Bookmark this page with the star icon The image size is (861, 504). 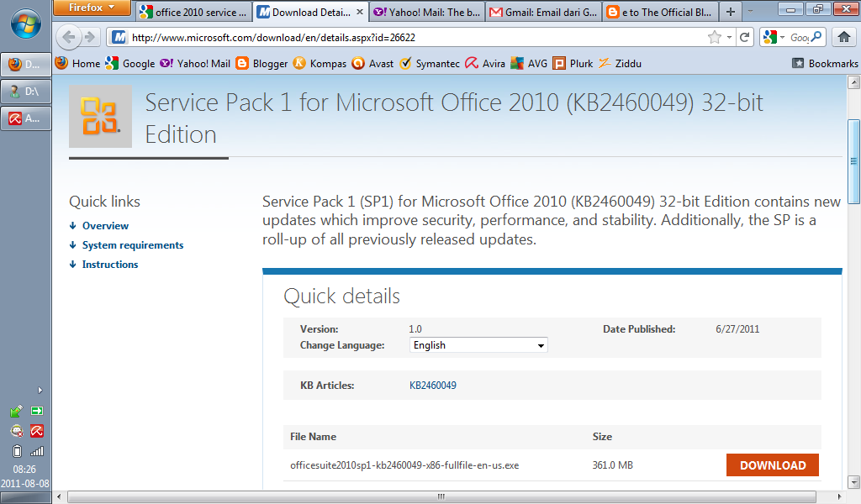[x=715, y=37]
